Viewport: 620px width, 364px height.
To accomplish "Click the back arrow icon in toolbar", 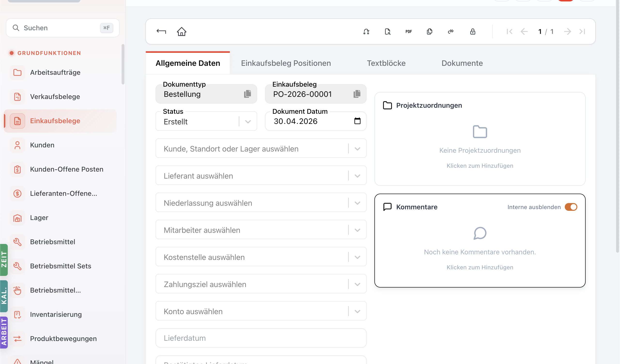I will click(161, 31).
